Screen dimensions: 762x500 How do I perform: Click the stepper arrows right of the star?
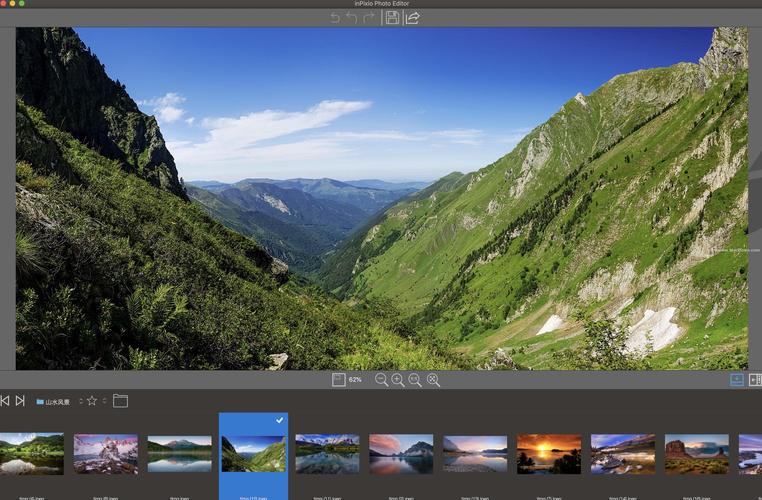(104, 401)
